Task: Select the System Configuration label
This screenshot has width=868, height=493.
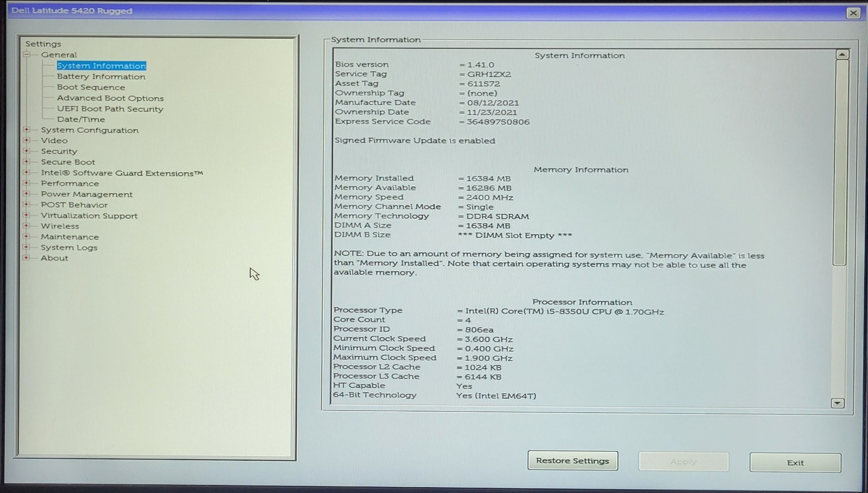Action: [x=90, y=130]
